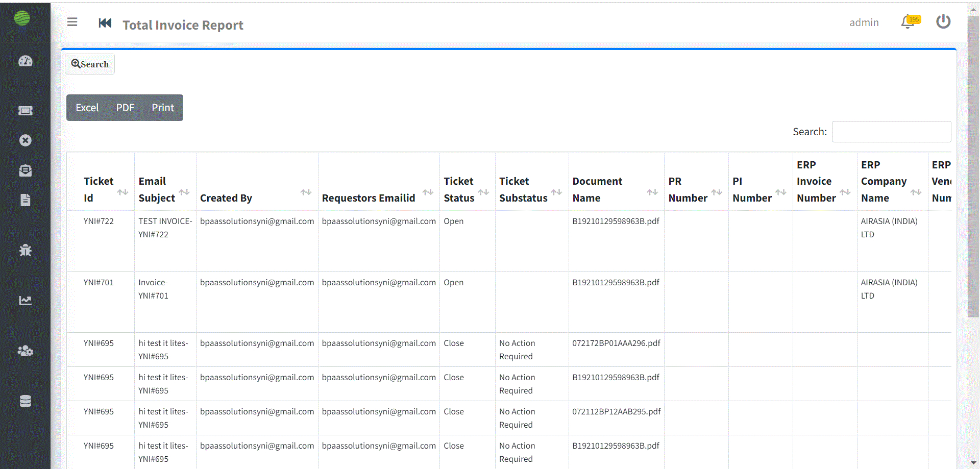This screenshot has width=980, height=469.
Task: Click Close status for 072112BP12AAB295.pdf row
Action: point(454,412)
